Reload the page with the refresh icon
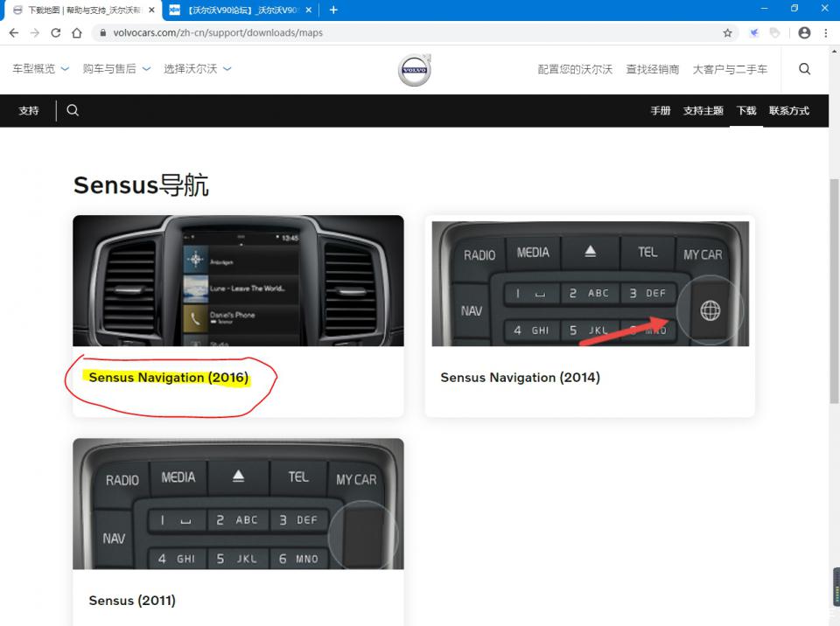Viewport: 840px width, 626px height. 56,32
